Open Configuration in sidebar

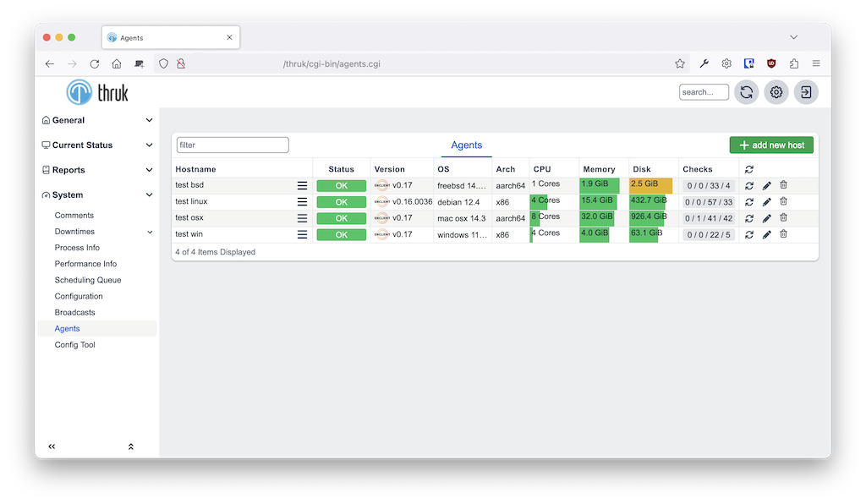(x=79, y=297)
